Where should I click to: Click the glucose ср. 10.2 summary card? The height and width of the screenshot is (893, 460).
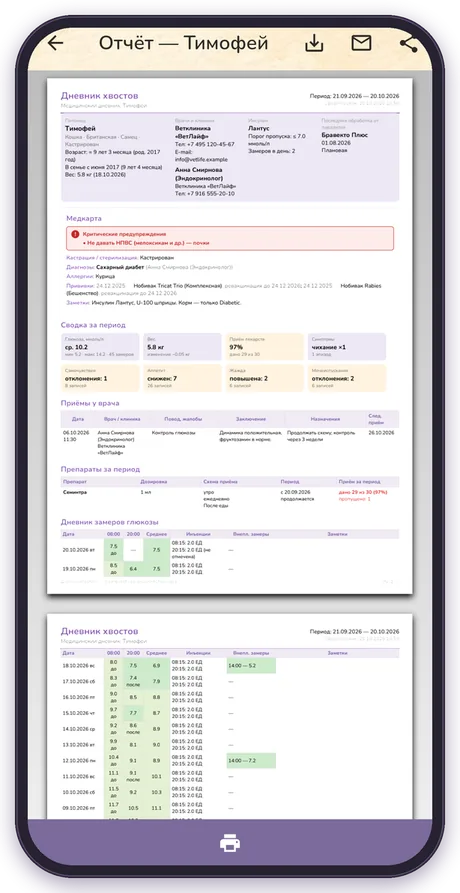click(x=100, y=347)
